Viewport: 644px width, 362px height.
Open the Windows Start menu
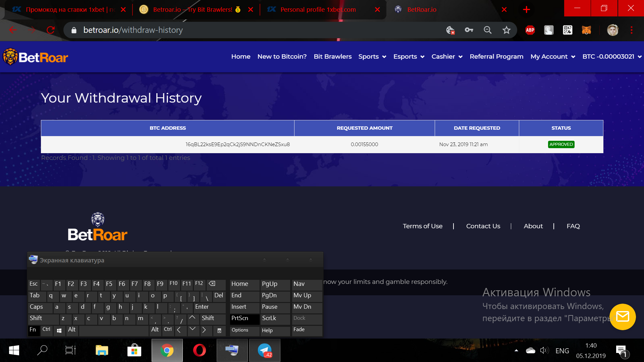[14, 351]
